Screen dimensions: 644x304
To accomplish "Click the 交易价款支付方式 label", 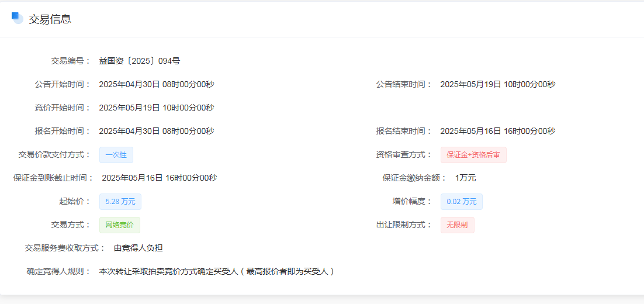I will point(54,155).
